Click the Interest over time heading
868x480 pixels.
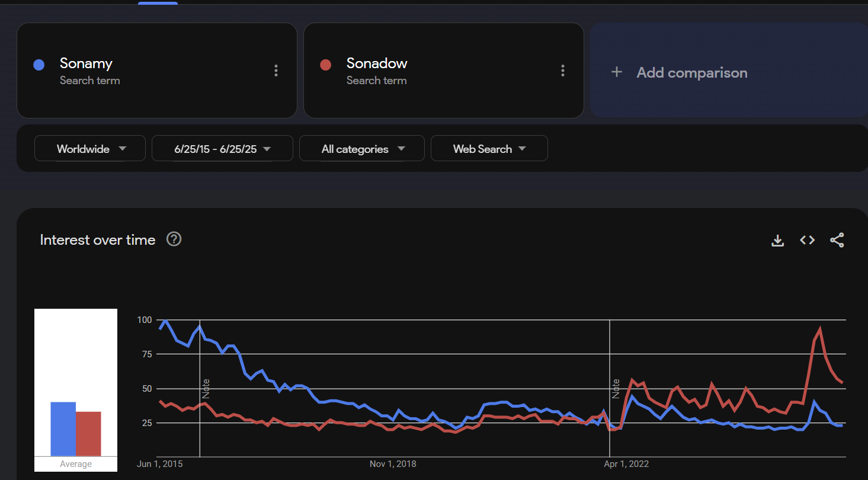click(x=98, y=240)
